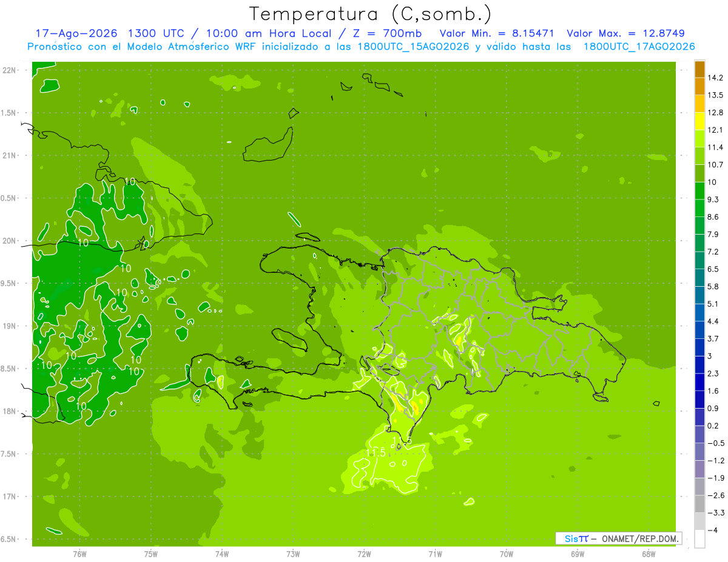
Task: Click the "20N" latitude axis label
Action: (10, 241)
